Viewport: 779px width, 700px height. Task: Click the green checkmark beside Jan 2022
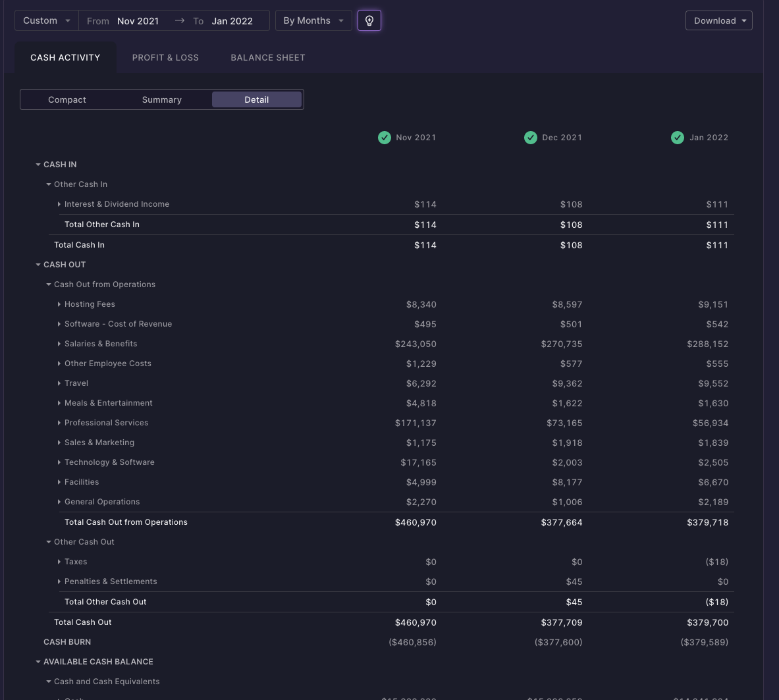[678, 138]
